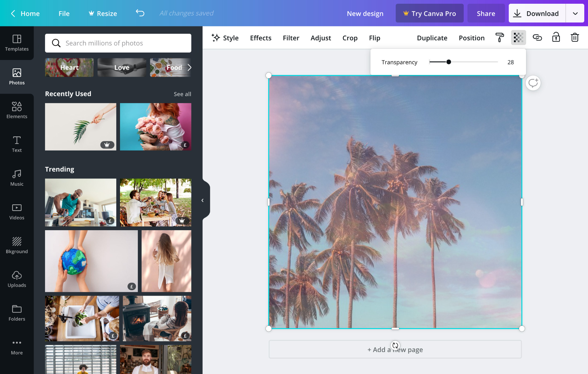
Task: Select the color replace icon
Action: pos(500,38)
